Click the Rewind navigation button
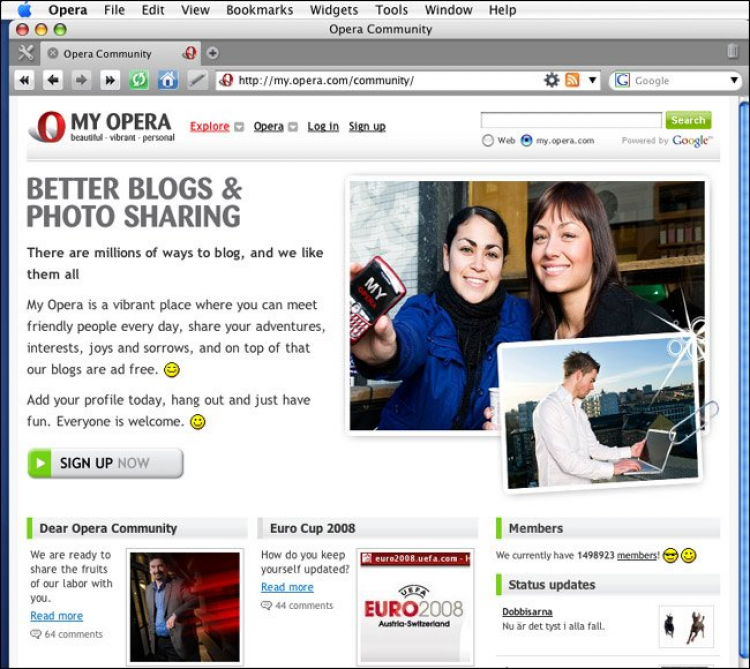 [24, 80]
